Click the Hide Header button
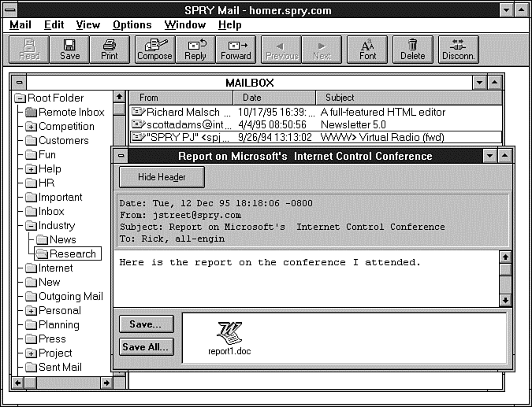The width and height of the screenshot is (532, 407). tap(162, 177)
